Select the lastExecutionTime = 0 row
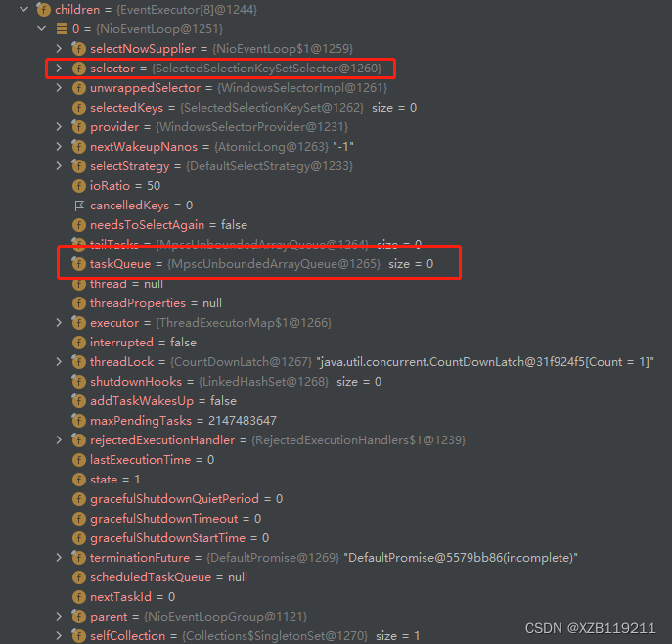The image size is (672, 644). point(143,460)
